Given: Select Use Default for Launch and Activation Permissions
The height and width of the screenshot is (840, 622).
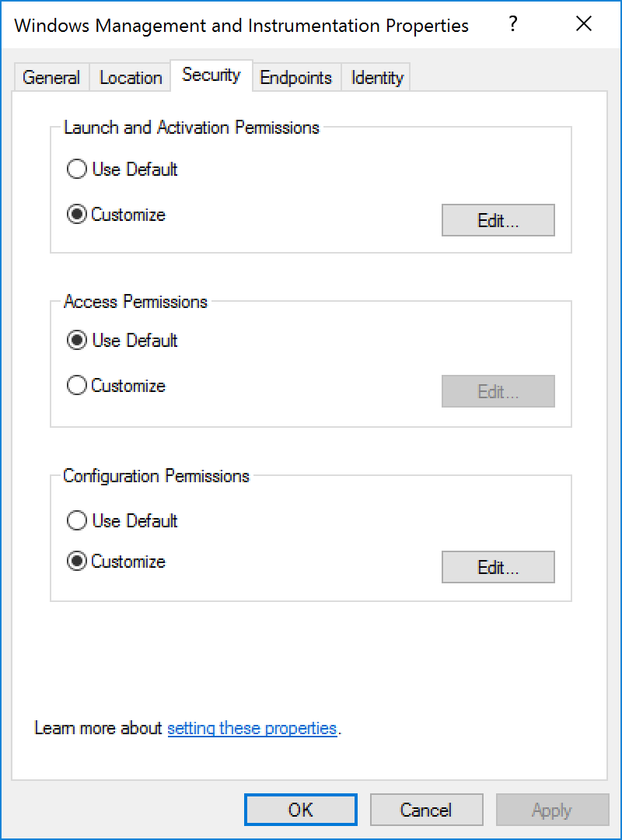Looking at the screenshot, I should pyautogui.click(x=77, y=170).
